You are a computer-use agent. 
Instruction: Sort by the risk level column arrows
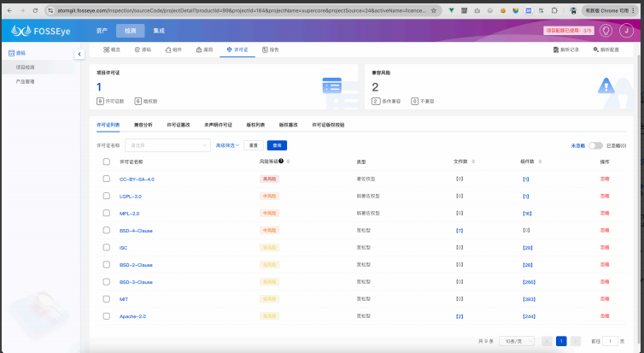pyautogui.click(x=288, y=162)
